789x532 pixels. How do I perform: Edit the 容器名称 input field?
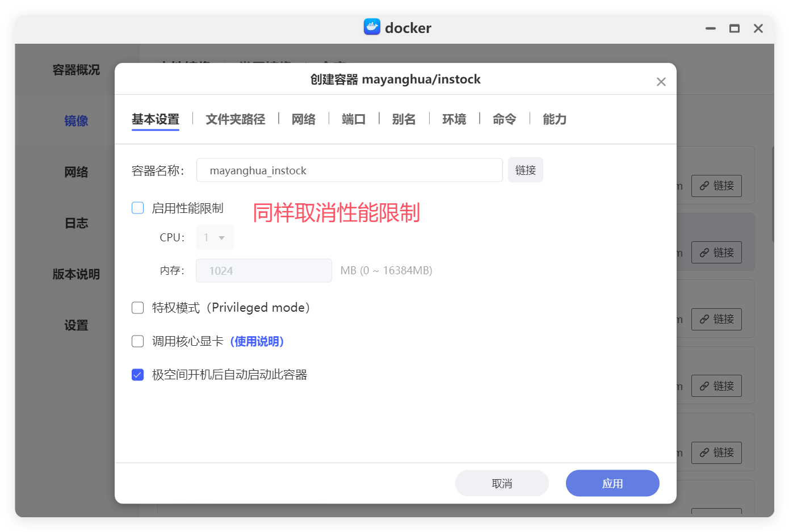(349, 170)
